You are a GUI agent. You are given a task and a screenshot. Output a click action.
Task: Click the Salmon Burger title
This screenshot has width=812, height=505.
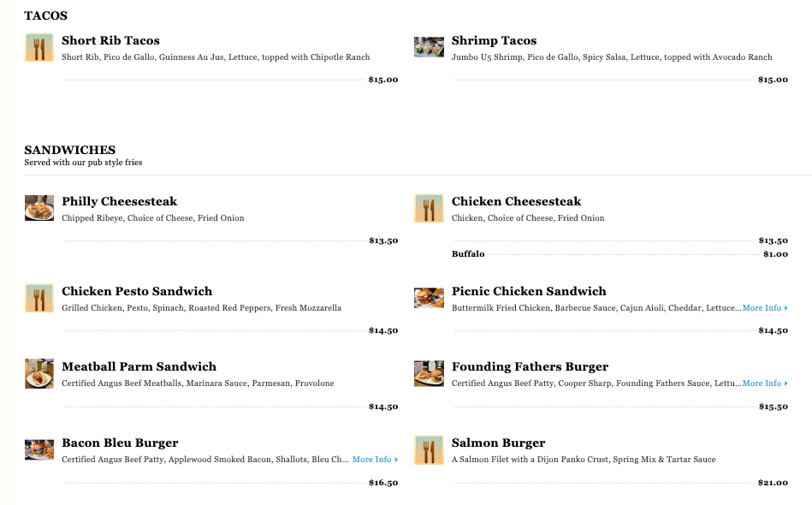(498, 443)
